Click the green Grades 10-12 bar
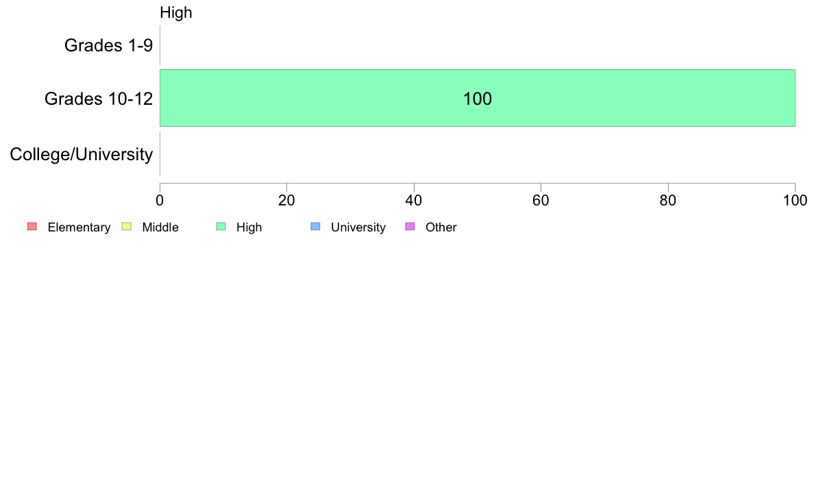Image resolution: width=814 pixels, height=504 pixels. [477, 98]
